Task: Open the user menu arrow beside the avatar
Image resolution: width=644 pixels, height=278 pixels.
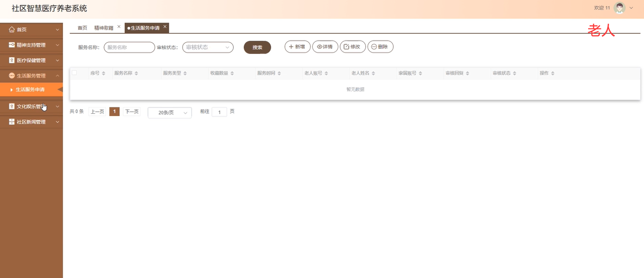Action: point(631,8)
